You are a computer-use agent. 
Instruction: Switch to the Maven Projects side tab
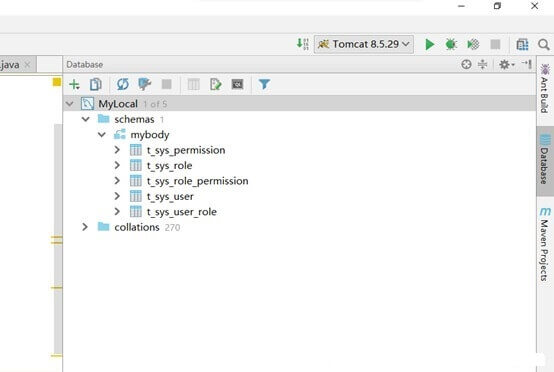point(544,244)
